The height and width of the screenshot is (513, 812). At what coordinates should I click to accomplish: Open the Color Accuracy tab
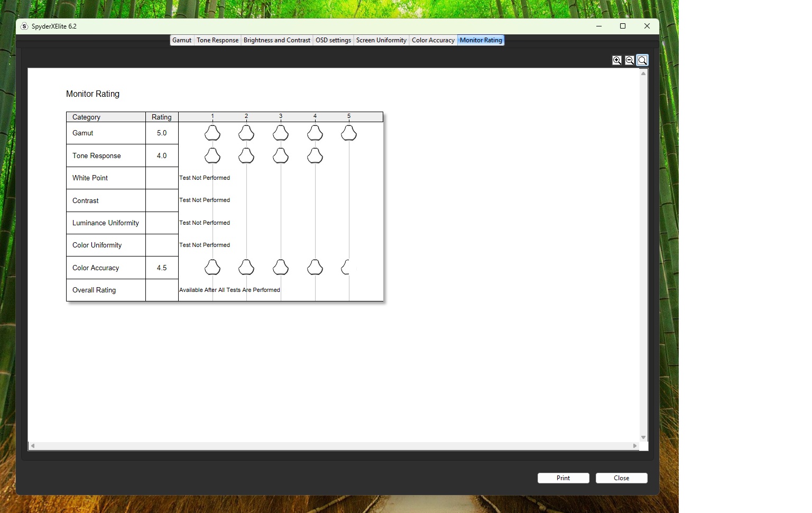pyautogui.click(x=433, y=40)
